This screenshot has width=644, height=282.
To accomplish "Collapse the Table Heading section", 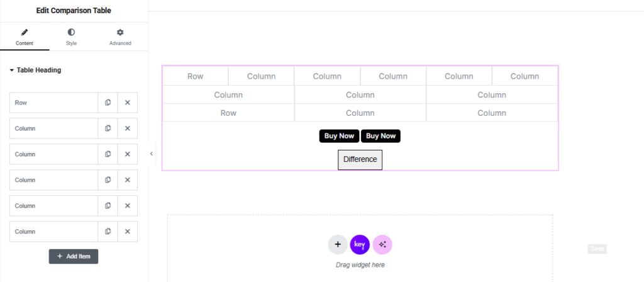I will [35, 70].
